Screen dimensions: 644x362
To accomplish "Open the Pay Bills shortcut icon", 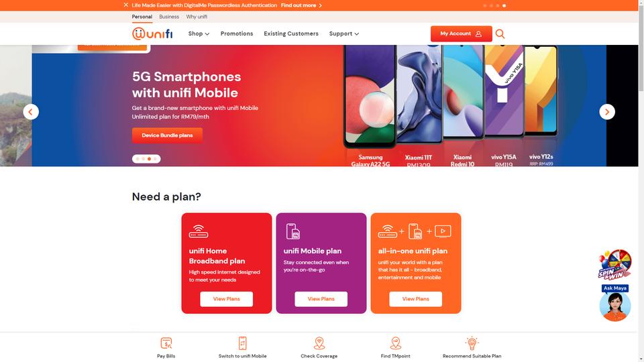I will pos(166,343).
